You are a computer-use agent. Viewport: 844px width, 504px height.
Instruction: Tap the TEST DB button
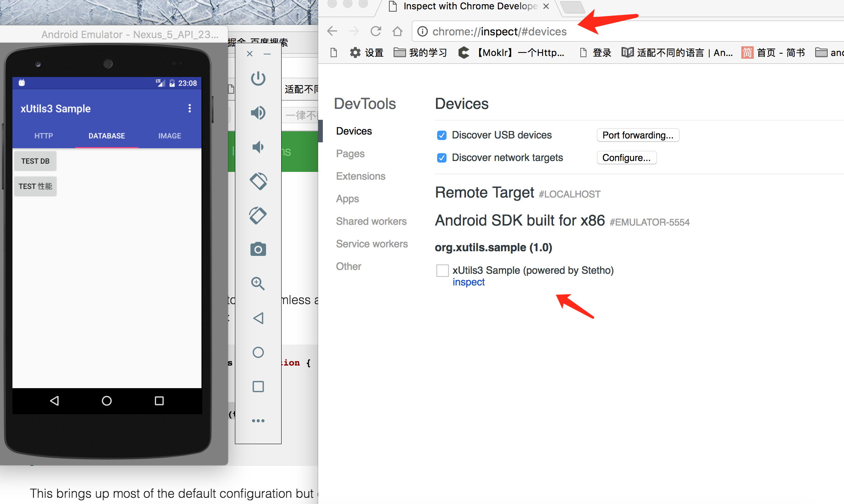pyautogui.click(x=35, y=161)
